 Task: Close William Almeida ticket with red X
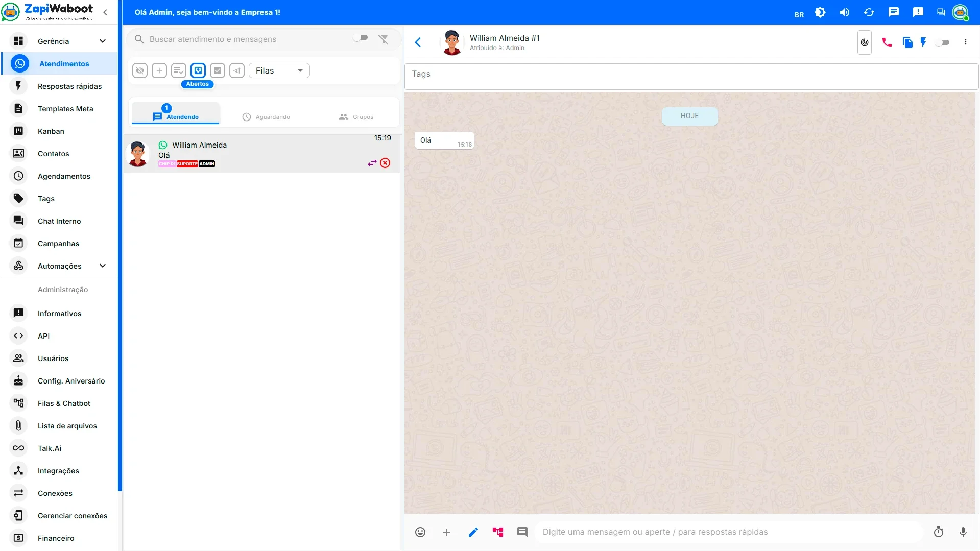[x=385, y=163]
